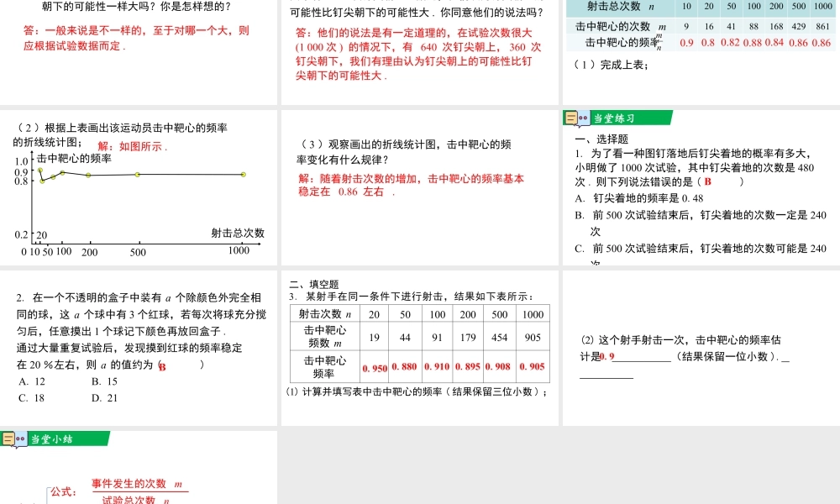Open the slide asking about frequency change pattern
The height and width of the screenshot is (504, 840).
[x=419, y=189]
